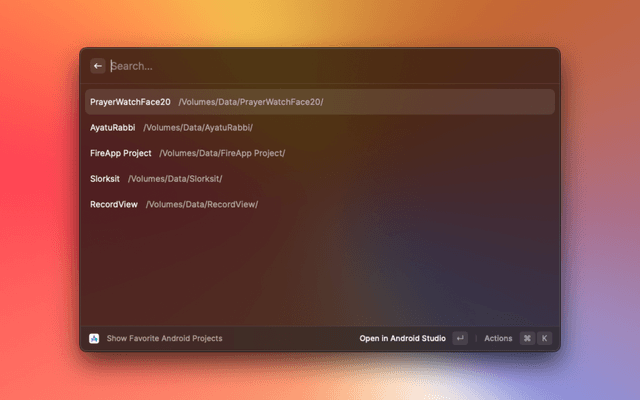Select the AyatuRabbi project

[112, 128]
